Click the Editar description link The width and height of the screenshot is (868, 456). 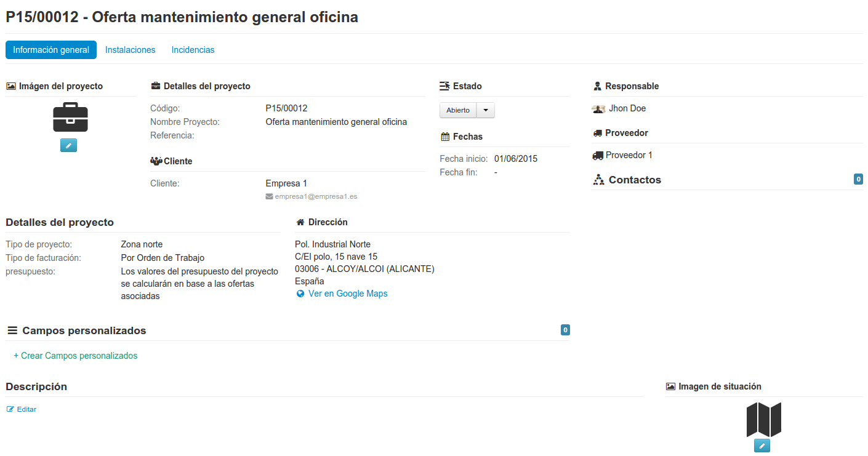(26, 409)
